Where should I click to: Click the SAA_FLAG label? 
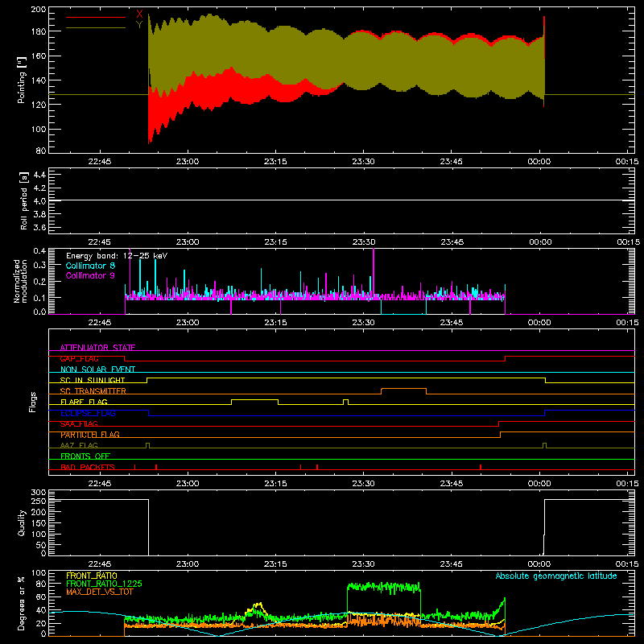79,423
